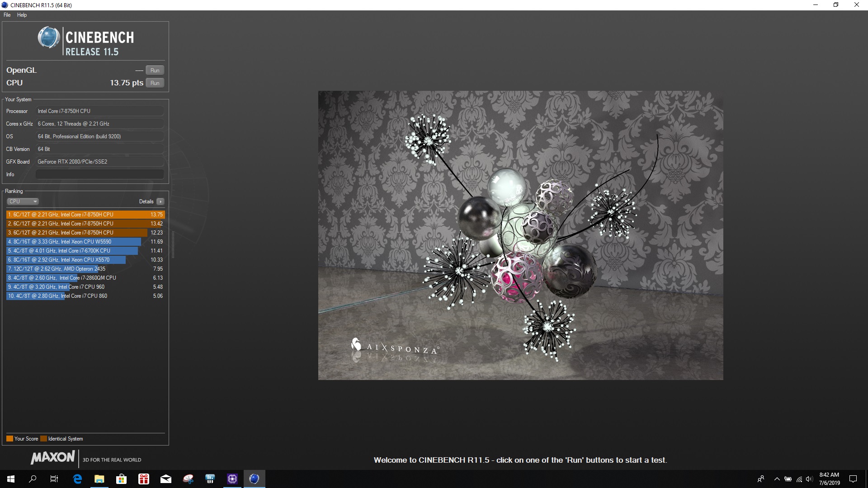Click the CB Version field showing 64 Bit
The width and height of the screenshot is (868, 488).
click(x=100, y=149)
